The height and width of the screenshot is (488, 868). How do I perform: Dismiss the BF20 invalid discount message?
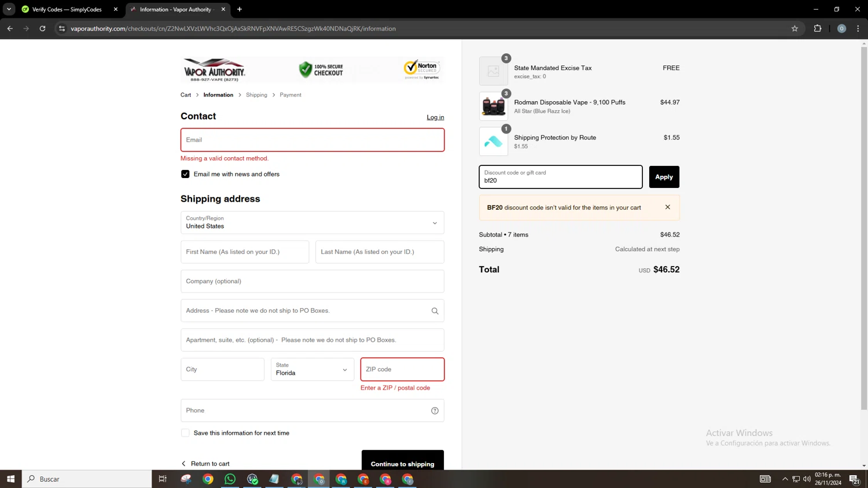click(x=668, y=207)
